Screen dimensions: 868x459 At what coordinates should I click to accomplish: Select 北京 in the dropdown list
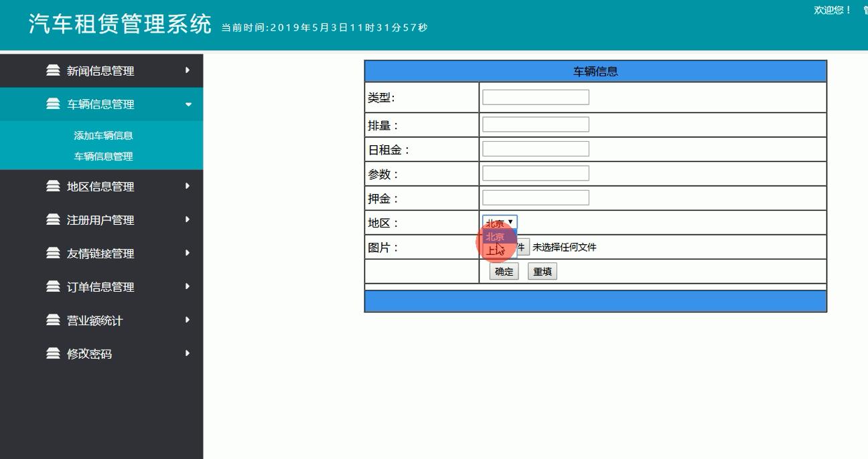(500, 237)
